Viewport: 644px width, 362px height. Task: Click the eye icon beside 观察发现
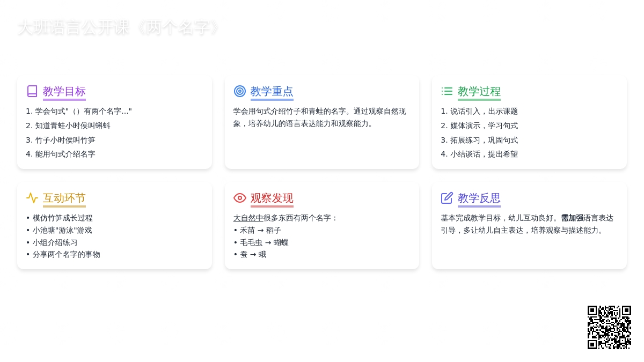[x=240, y=198]
